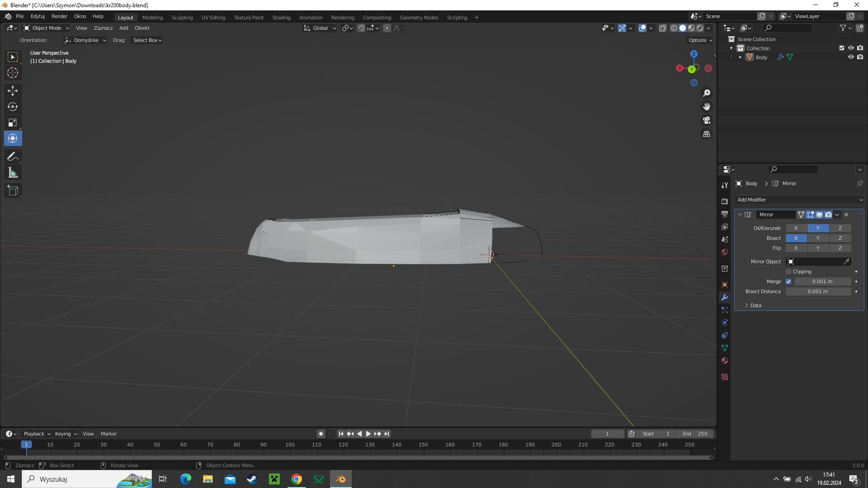Select wireframe viewport shading
This screenshot has width=868, height=488.
click(x=674, y=28)
